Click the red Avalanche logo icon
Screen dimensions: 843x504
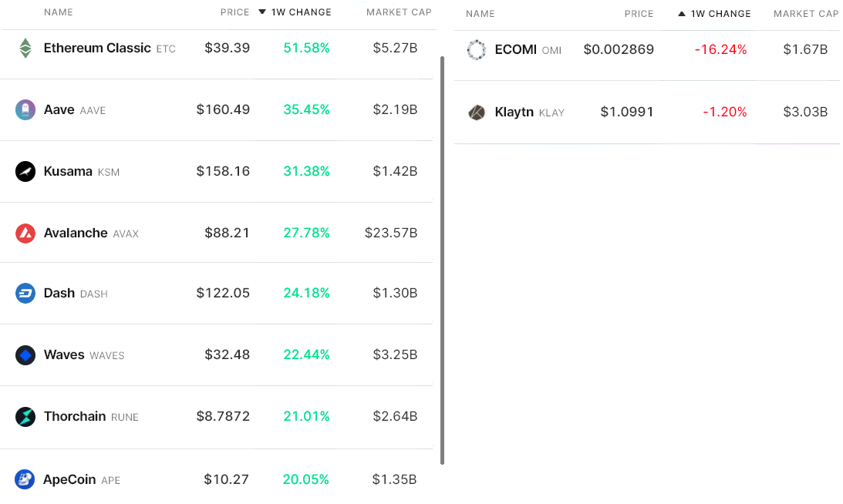(25, 234)
